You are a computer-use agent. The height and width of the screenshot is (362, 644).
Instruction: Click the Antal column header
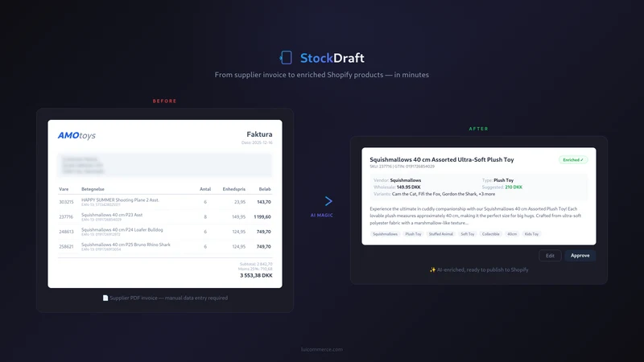click(205, 189)
